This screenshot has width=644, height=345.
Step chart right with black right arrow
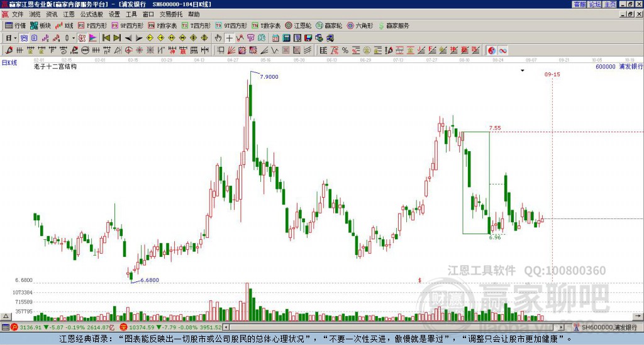[x=139, y=38]
